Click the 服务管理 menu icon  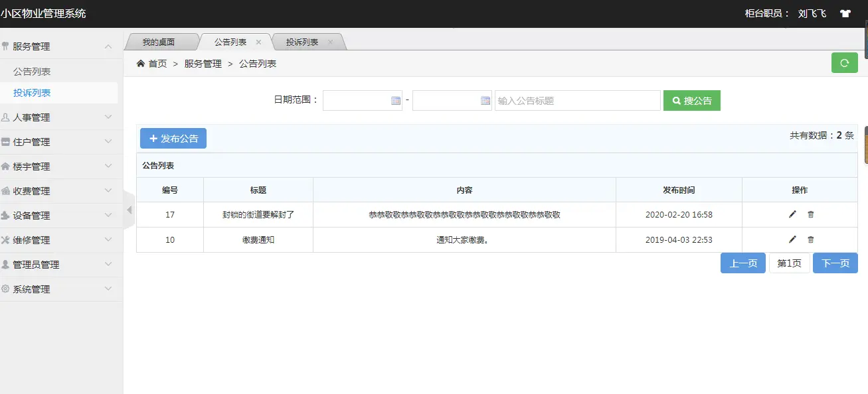click(x=6, y=46)
